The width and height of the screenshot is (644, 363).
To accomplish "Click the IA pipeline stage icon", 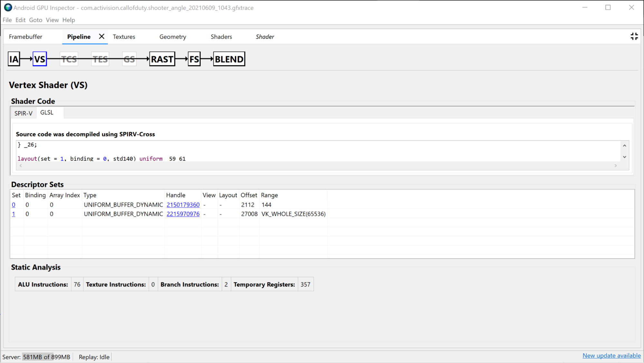I will pos(14,59).
